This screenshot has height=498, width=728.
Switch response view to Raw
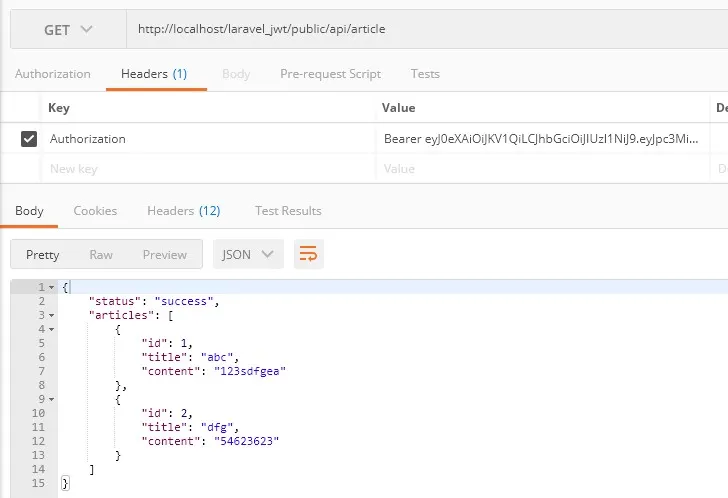coord(101,255)
